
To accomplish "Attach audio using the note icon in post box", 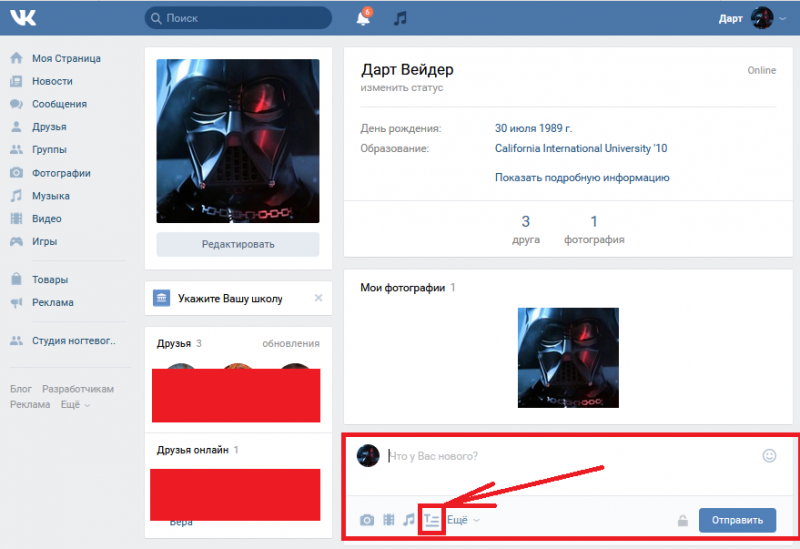I will (409, 520).
